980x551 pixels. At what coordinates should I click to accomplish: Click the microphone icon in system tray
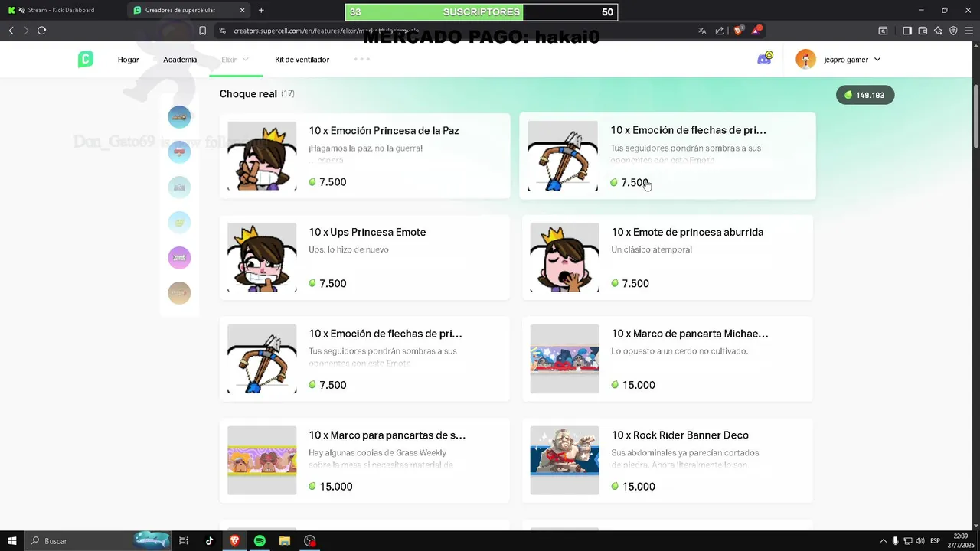click(896, 541)
